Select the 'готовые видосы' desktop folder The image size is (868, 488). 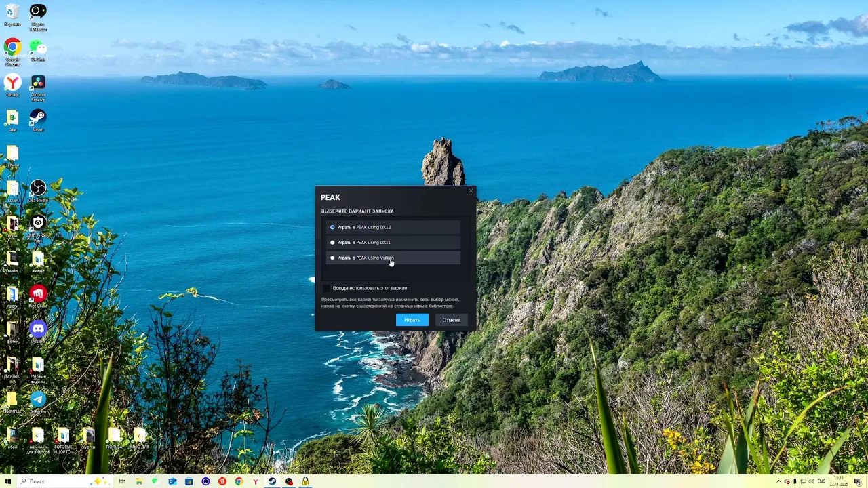[x=38, y=368]
